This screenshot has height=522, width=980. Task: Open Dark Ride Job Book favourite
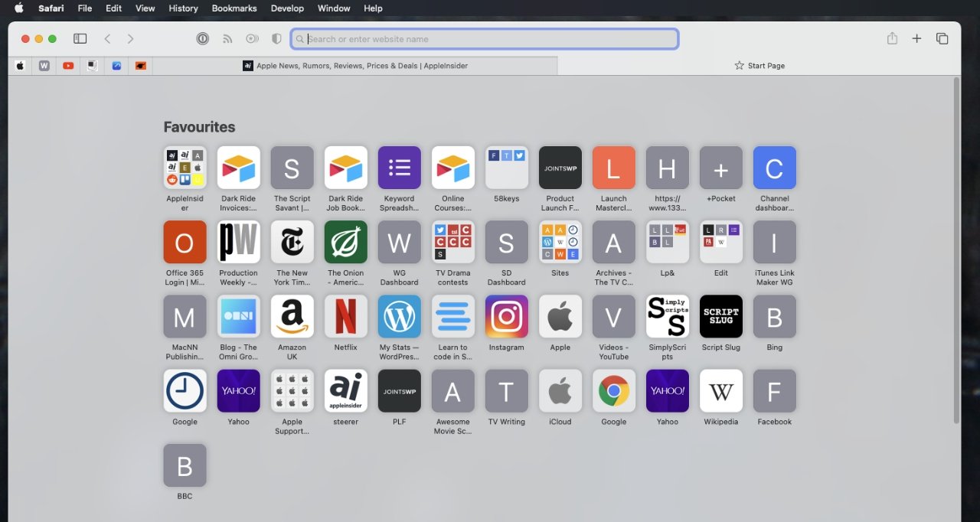pos(345,168)
